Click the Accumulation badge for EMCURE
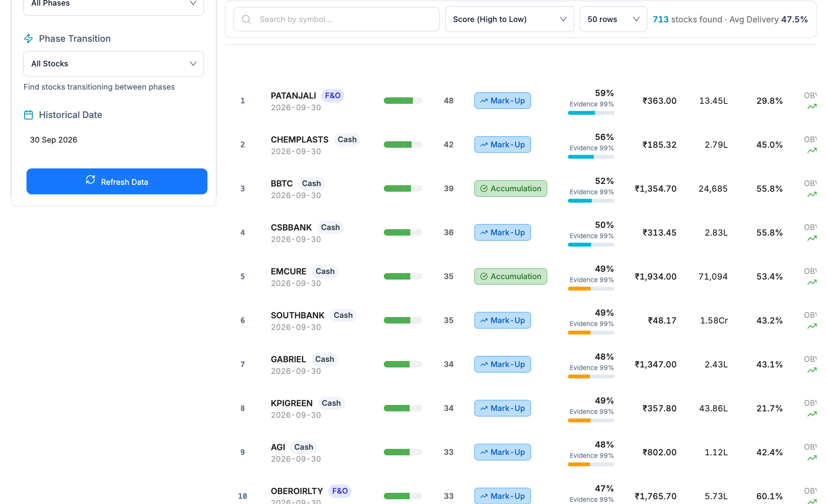The height and width of the screenshot is (504, 827). 511,277
